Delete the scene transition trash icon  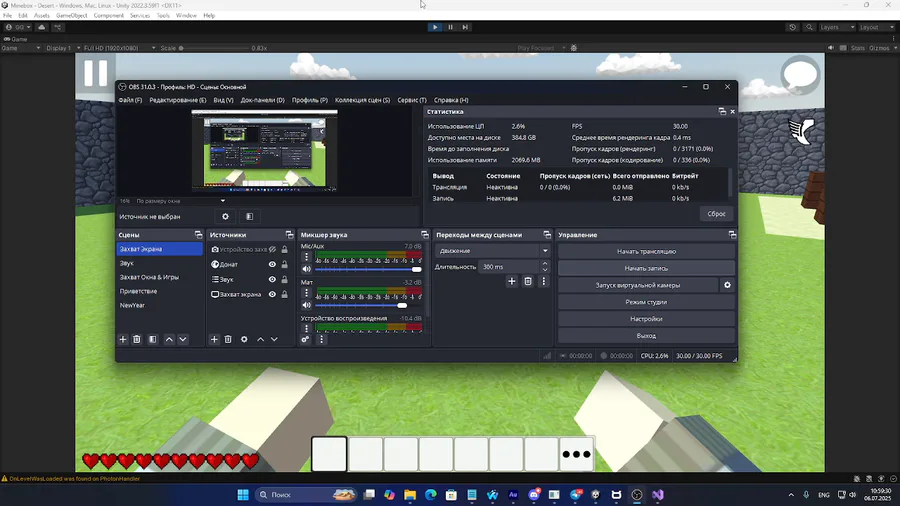[x=527, y=281]
